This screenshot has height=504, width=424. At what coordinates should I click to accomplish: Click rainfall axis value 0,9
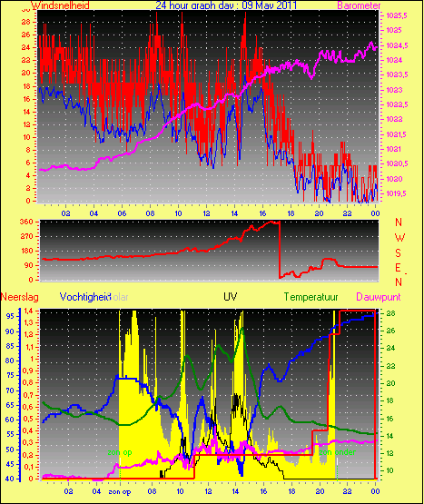click(x=28, y=371)
